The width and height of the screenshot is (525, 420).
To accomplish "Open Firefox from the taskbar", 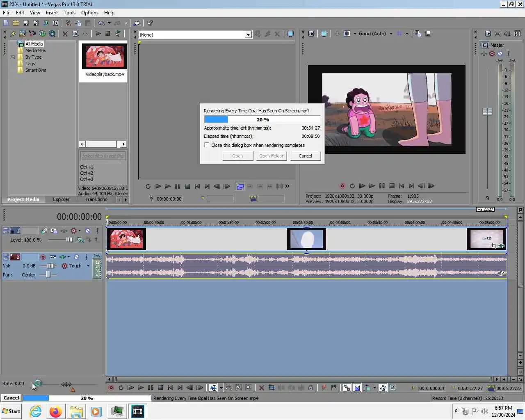I will coord(55,411).
